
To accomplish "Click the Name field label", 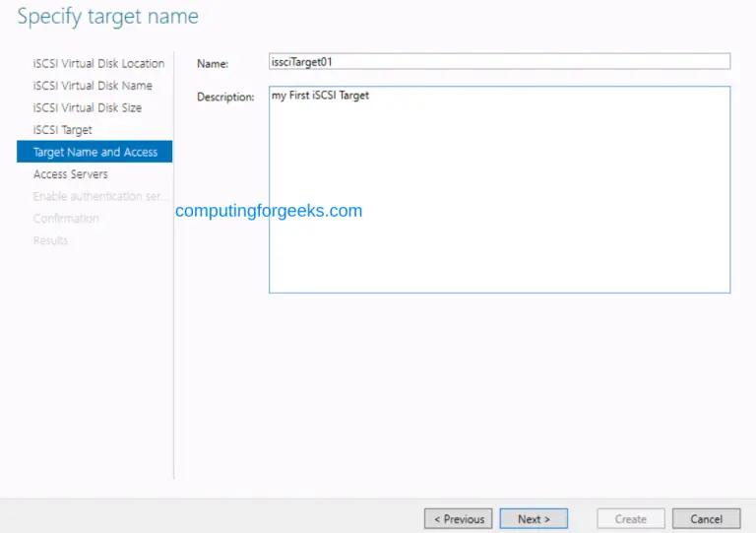I will pos(213,64).
